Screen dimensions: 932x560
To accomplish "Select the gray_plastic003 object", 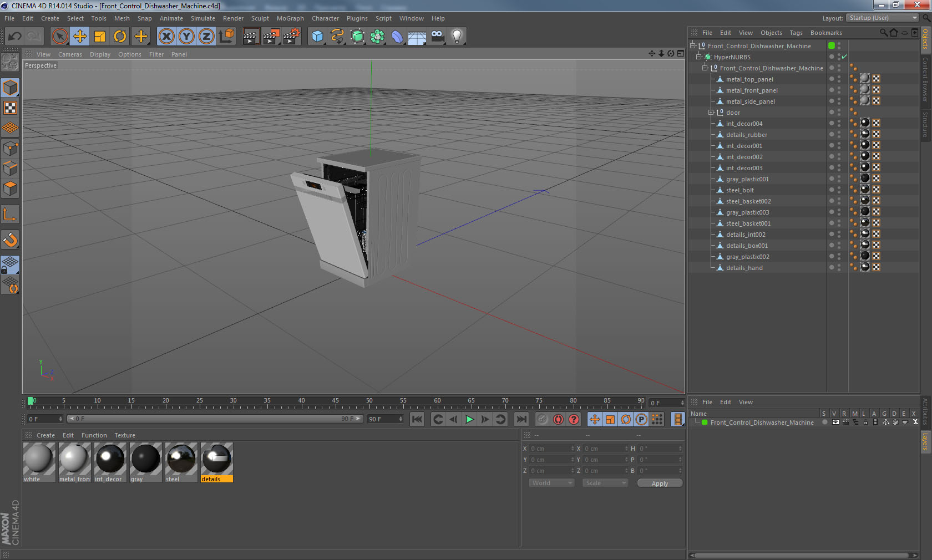I will click(747, 212).
